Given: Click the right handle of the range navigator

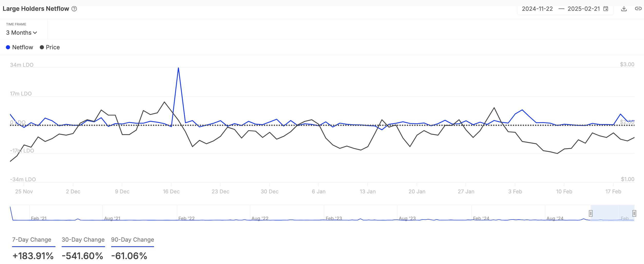Looking at the screenshot, I should pyautogui.click(x=634, y=213).
